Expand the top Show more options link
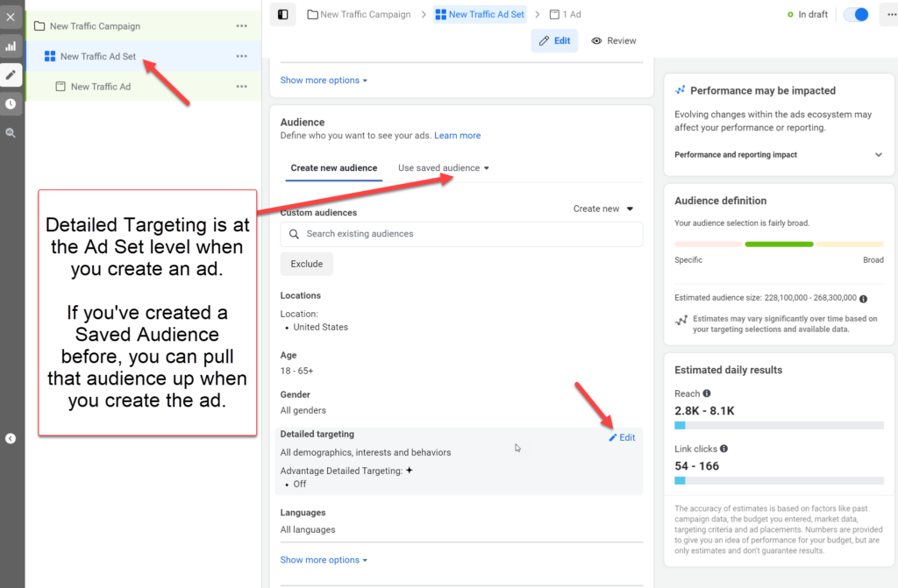The width and height of the screenshot is (898, 588). (324, 80)
